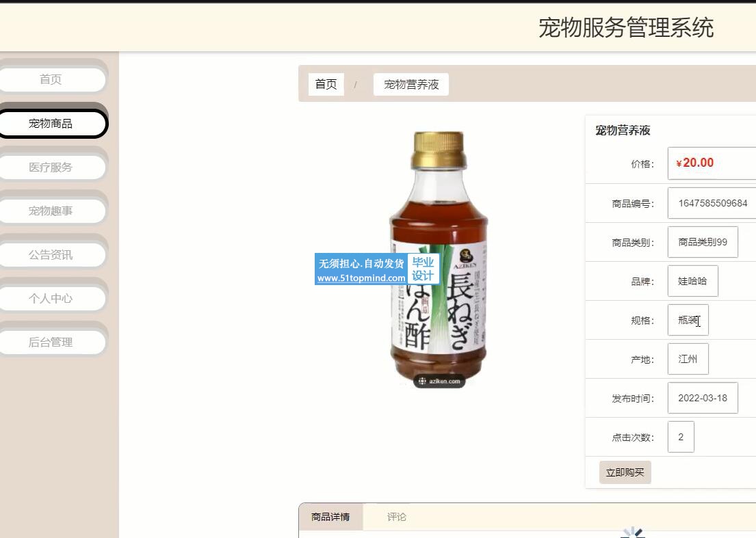Viewport: 756px width, 538px height.
Task: Click the 宠物营养液 breadcrumb
Action: 410,84
